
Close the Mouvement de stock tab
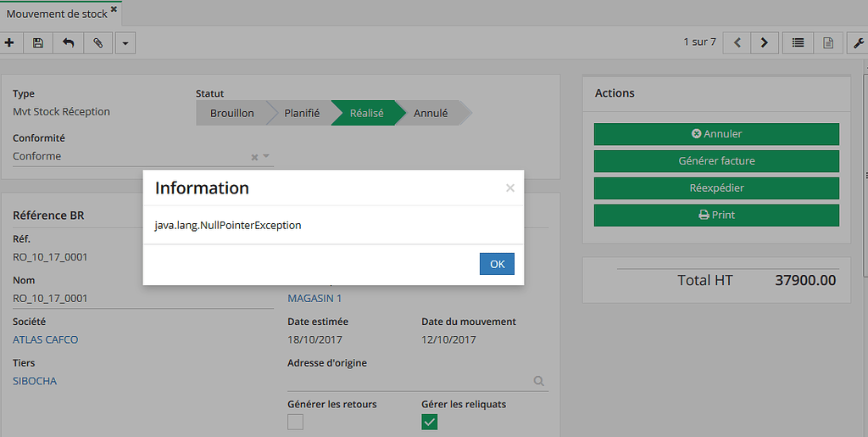click(114, 10)
